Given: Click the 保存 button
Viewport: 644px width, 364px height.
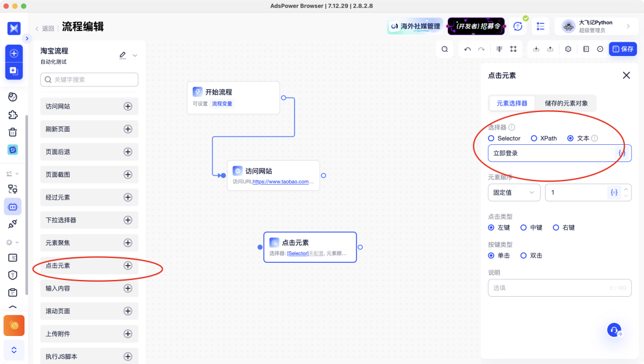Looking at the screenshot, I should [x=623, y=48].
